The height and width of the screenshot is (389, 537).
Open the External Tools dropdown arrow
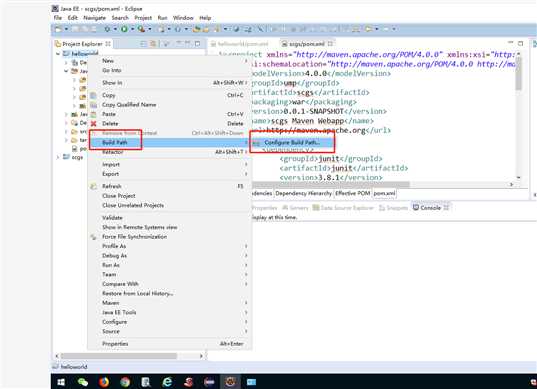(x=150, y=29)
